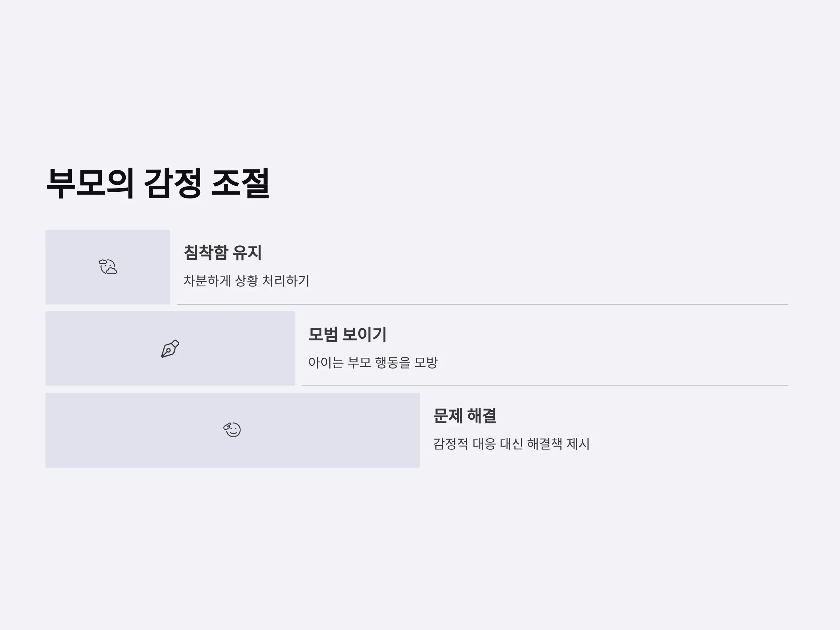Image resolution: width=840 pixels, height=630 pixels.
Task: Click the word 부모의 in the title
Action: [90, 183]
